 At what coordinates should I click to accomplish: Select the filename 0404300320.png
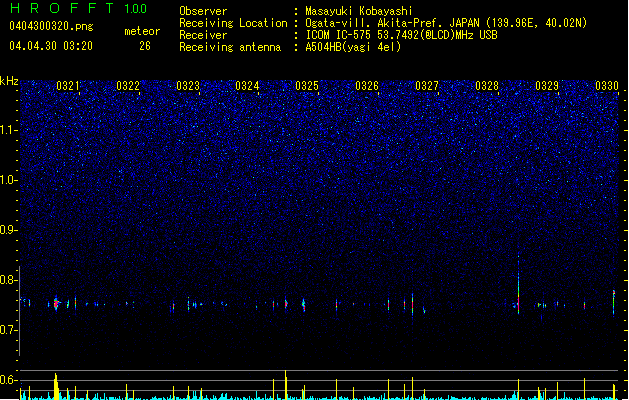[x=51, y=26]
